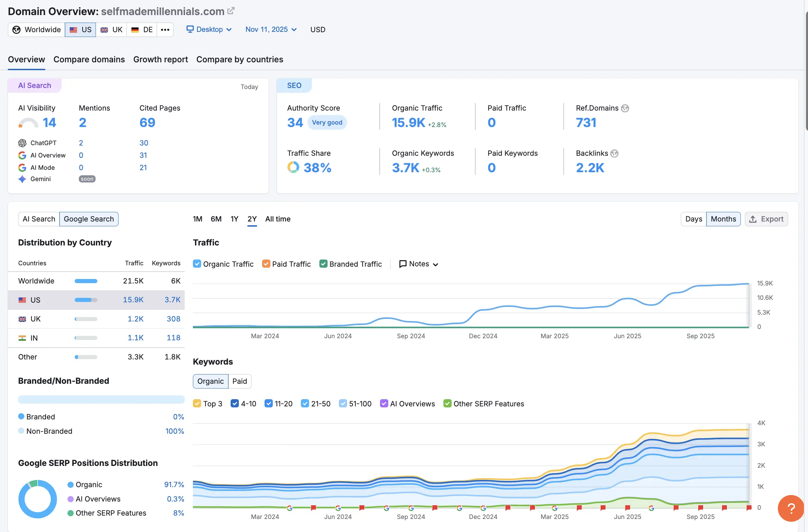
Task: Click the 15.9K US traffic link
Action: (133, 300)
